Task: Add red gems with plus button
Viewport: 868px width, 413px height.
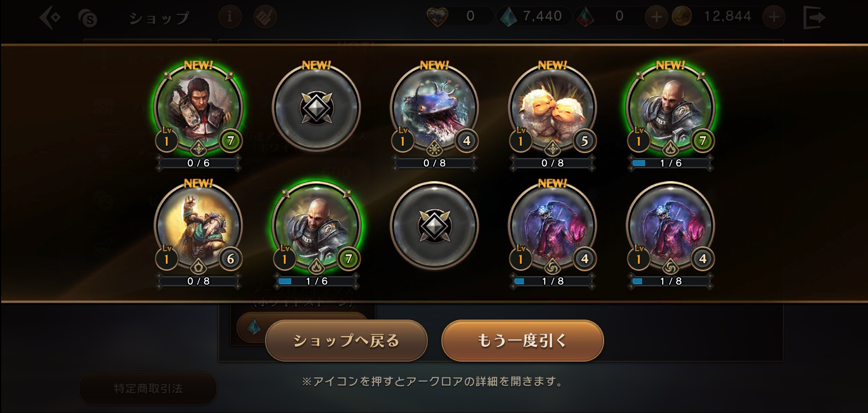Action: click(656, 17)
